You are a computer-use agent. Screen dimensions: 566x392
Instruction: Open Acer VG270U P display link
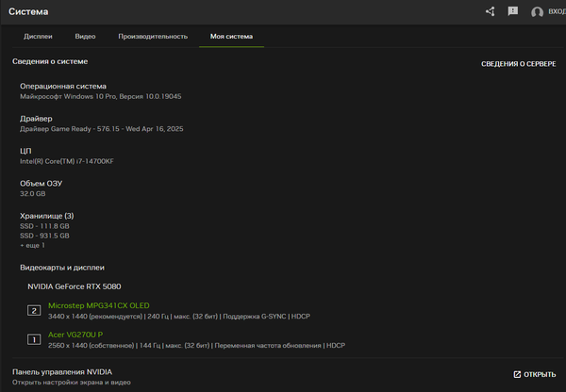(x=75, y=335)
